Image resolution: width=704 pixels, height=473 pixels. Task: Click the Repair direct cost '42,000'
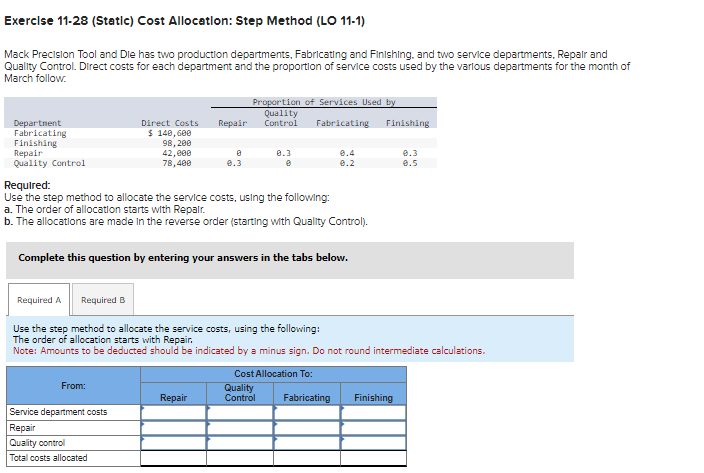177,153
